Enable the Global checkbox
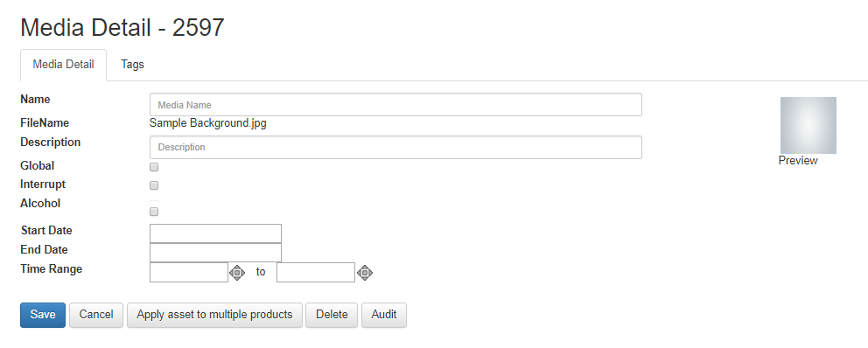Screen dimensions: 868x348 (154, 167)
